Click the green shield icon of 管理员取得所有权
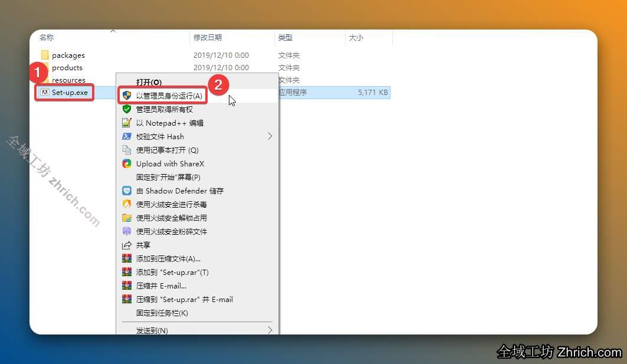627x364 pixels. [127, 109]
